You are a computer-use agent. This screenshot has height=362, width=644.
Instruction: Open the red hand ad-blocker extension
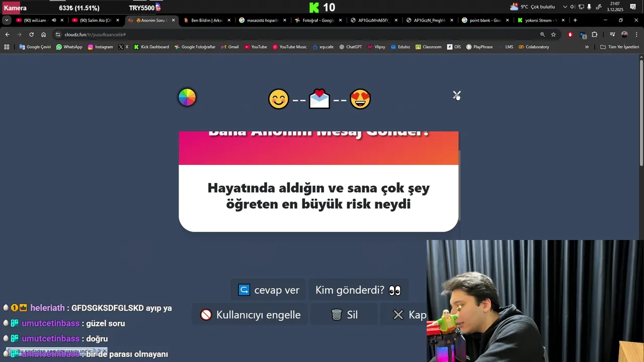[x=570, y=35]
